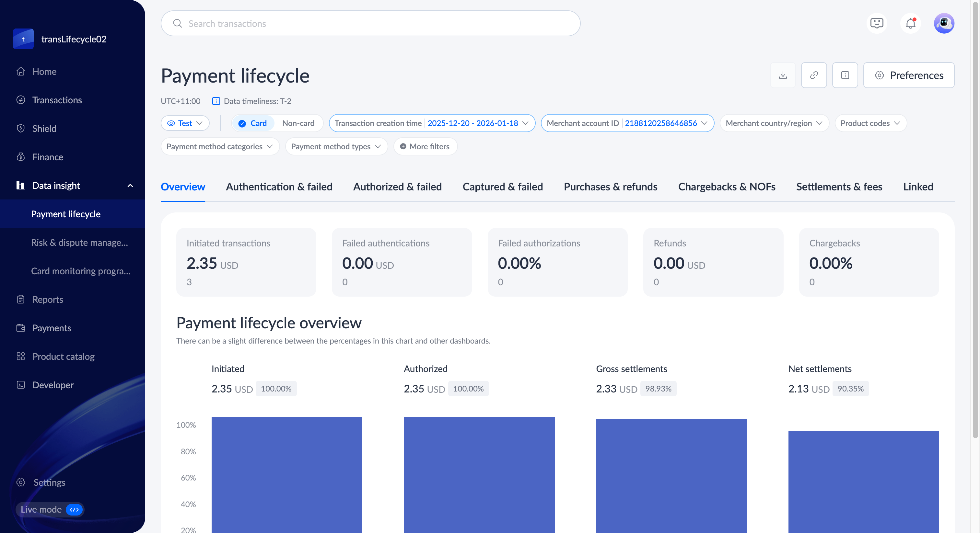
Task: Click the Data timeliness info icon
Action: tap(216, 101)
